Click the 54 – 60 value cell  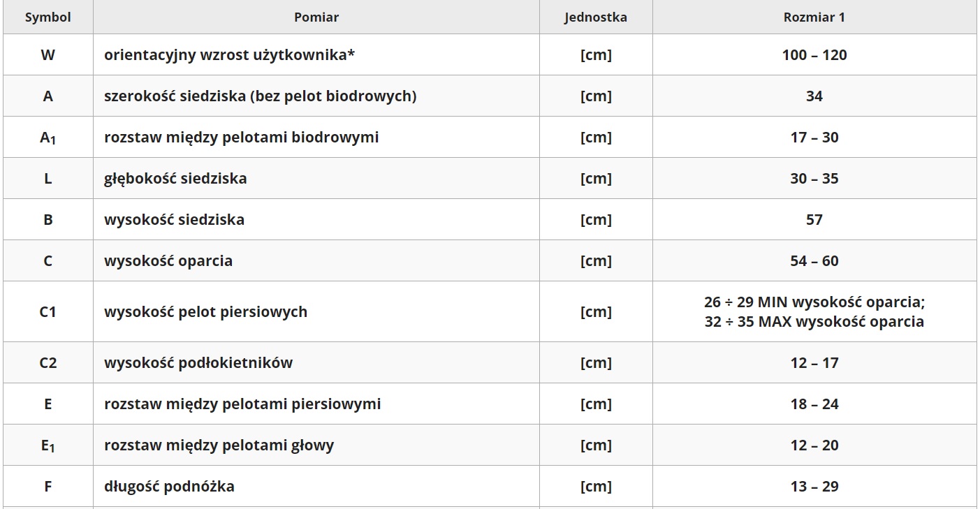pos(814,261)
